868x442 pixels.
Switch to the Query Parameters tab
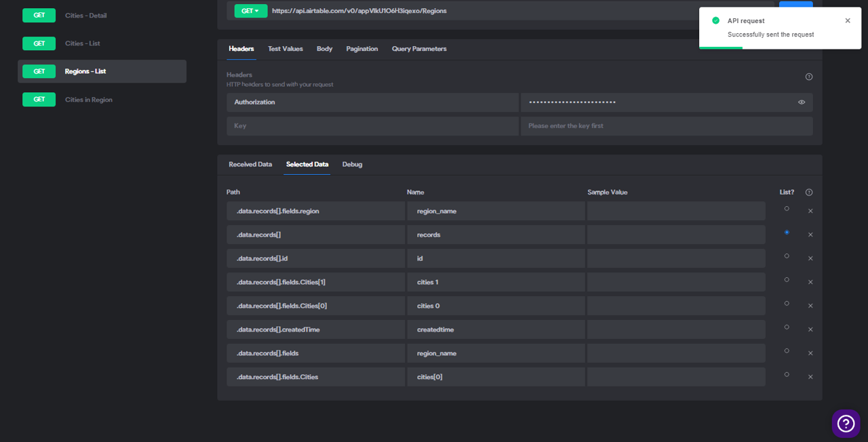click(419, 49)
